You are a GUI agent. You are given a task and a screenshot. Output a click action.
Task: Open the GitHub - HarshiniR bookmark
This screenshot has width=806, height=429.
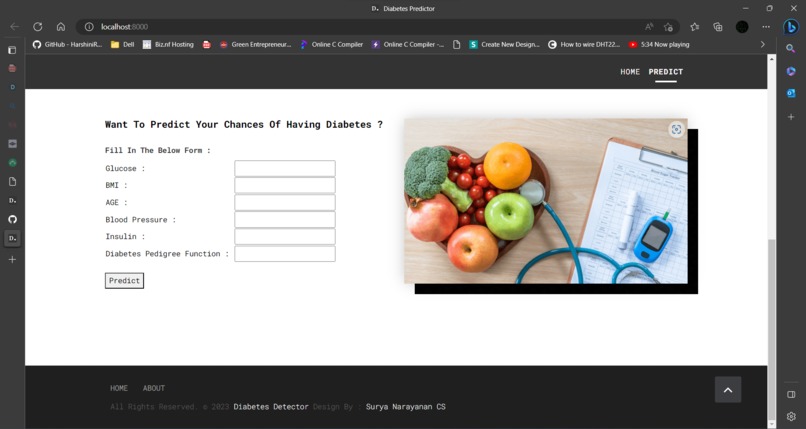[x=67, y=45]
